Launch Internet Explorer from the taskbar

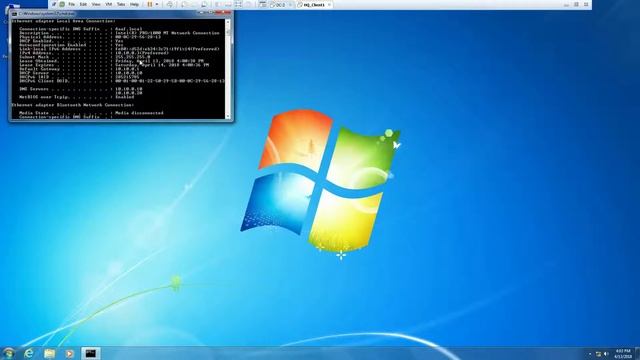[29, 353]
